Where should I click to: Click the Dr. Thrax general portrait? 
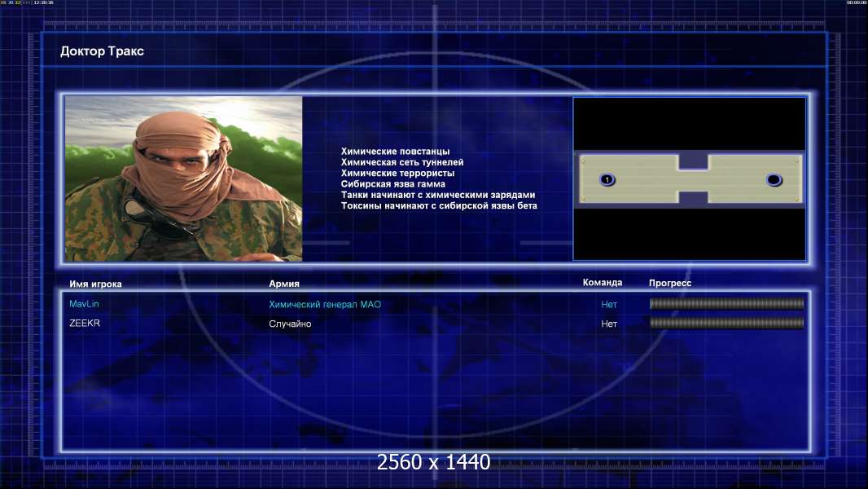tap(184, 178)
